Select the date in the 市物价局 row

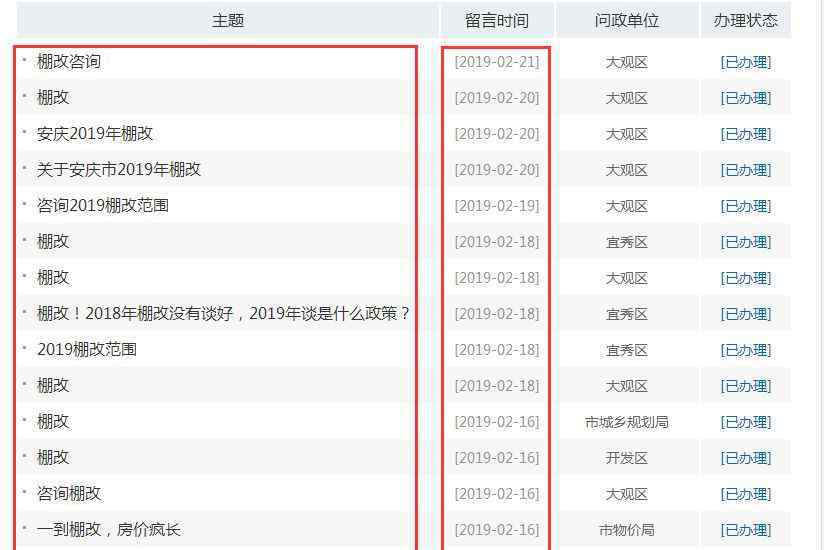[x=497, y=530]
